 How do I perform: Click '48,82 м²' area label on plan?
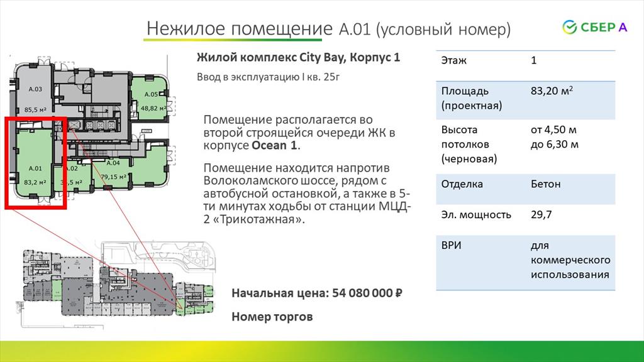pos(153,109)
